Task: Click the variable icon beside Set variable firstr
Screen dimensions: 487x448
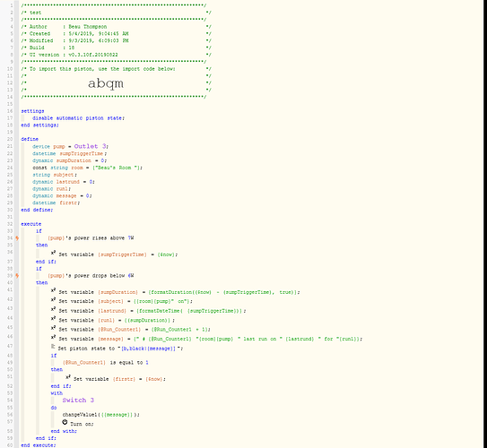Action: coord(68,377)
